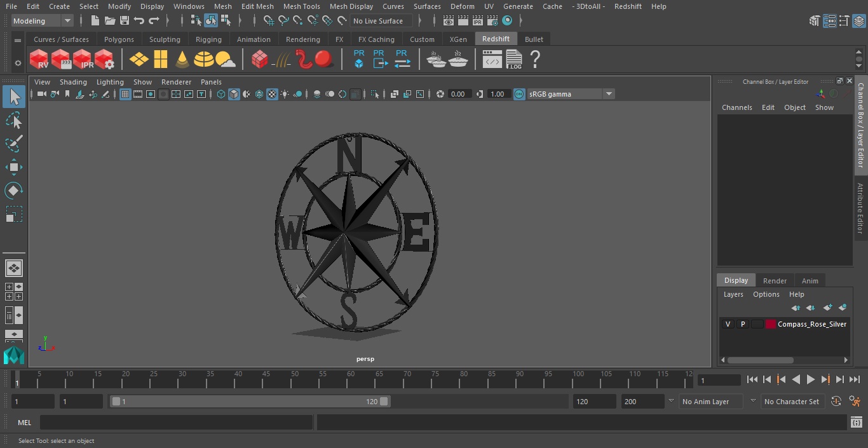Toggle visibility V of Compass_Rose_Silver layer

728,324
